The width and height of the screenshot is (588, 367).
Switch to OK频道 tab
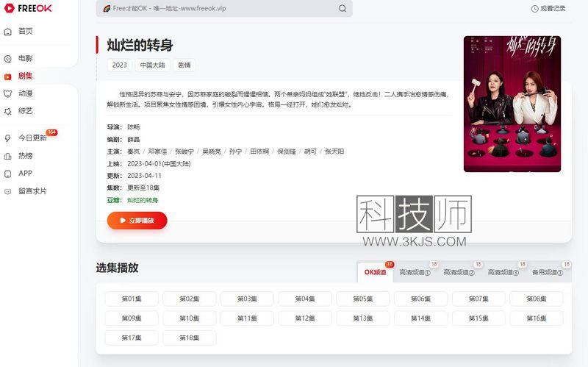coord(375,272)
